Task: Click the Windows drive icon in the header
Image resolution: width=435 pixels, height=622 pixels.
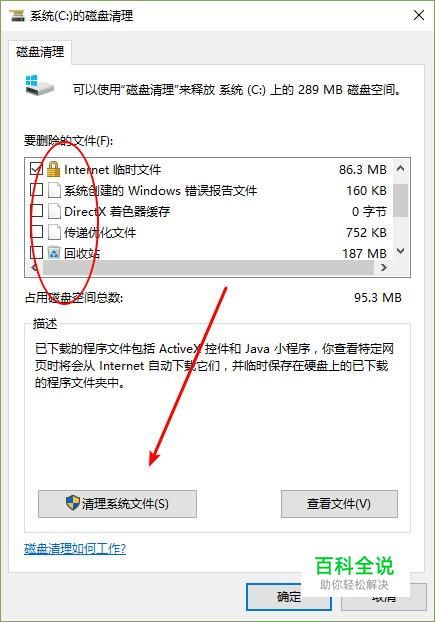Action: (x=39, y=85)
